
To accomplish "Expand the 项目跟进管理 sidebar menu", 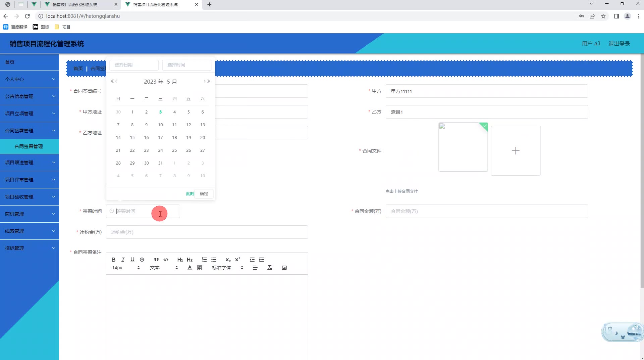I will click(30, 163).
